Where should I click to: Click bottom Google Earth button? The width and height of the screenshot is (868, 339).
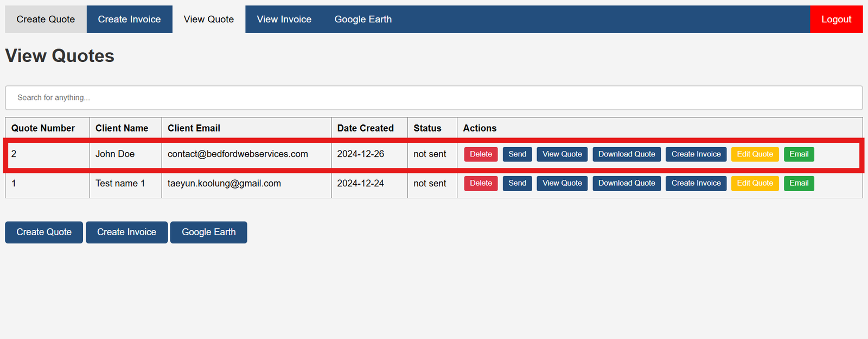click(208, 232)
